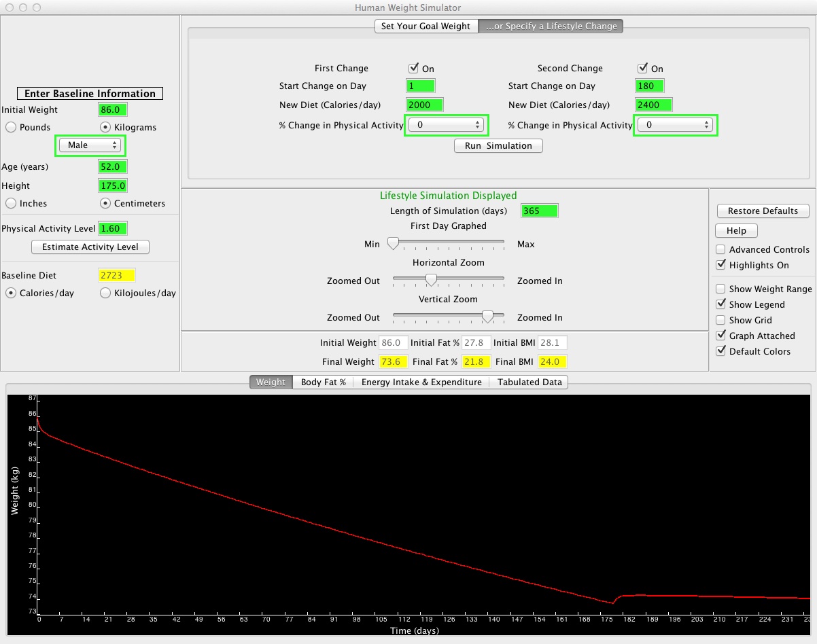Image resolution: width=817 pixels, height=644 pixels.
Task: Open the Body Fat % graph tab
Action: (x=324, y=382)
